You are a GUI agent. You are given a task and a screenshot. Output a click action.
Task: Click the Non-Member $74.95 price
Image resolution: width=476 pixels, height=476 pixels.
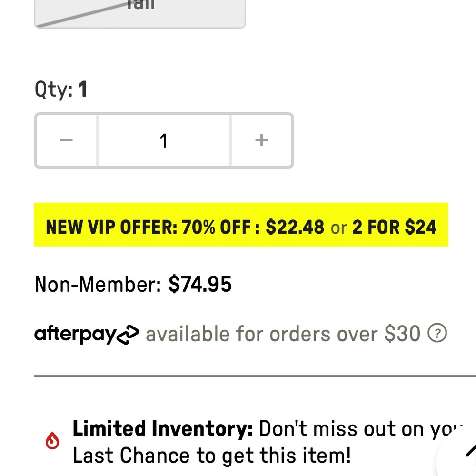(x=200, y=284)
